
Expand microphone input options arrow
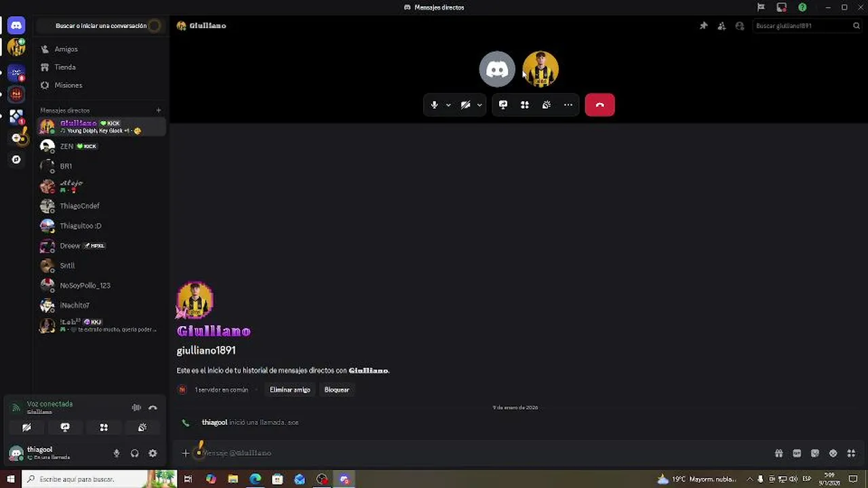click(x=448, y=105)
